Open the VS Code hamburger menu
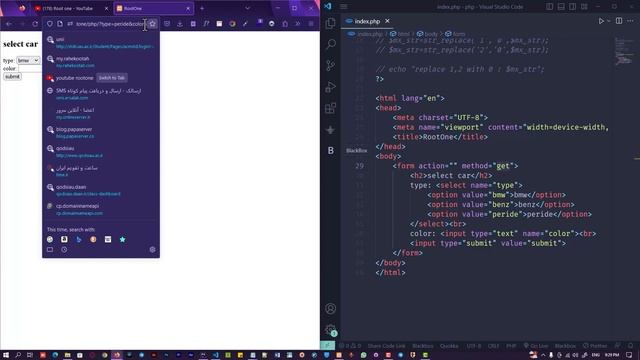This screenshot has width=640, height=360. [x=344, y=7]
